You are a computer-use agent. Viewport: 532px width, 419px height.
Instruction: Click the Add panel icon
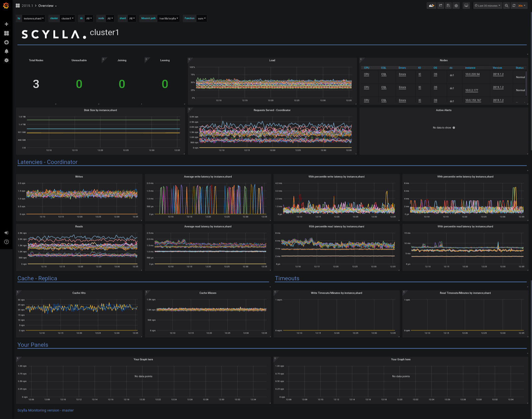pos(431,6)
